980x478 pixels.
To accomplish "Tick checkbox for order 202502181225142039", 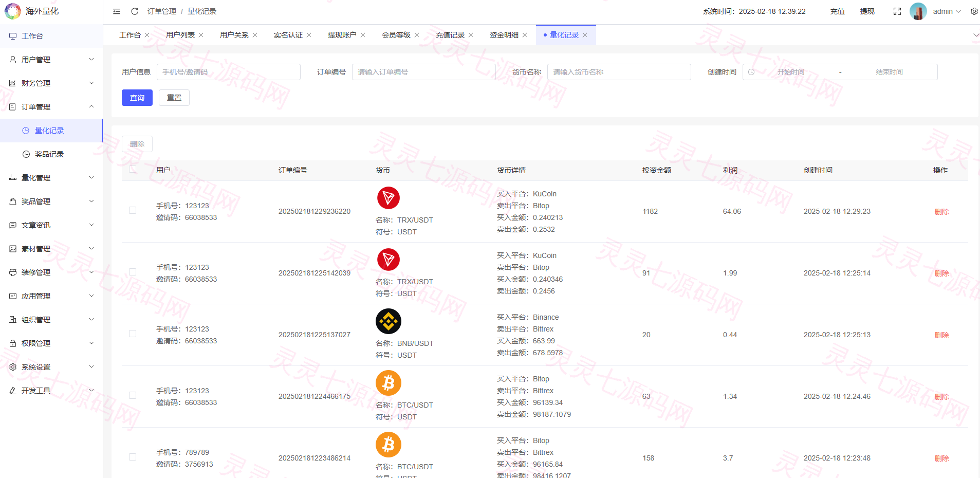I will (x=133, y=272).
